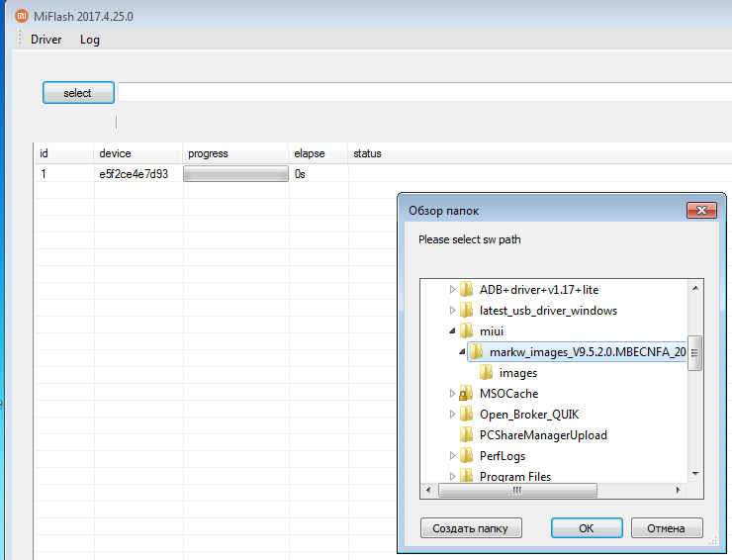The width and height of the screenshot is (732, 560).
Task: Click the device column header
Action: (137, 153)
